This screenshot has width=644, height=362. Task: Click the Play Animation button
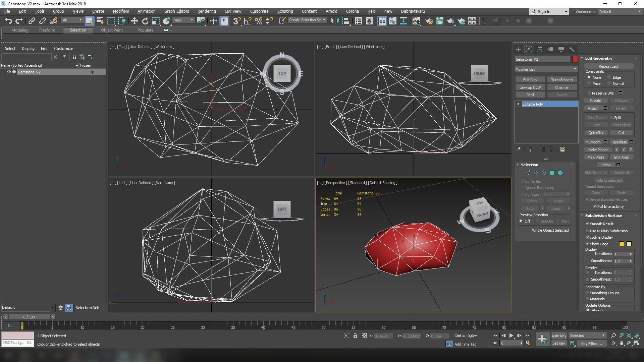tap(511, 336)
